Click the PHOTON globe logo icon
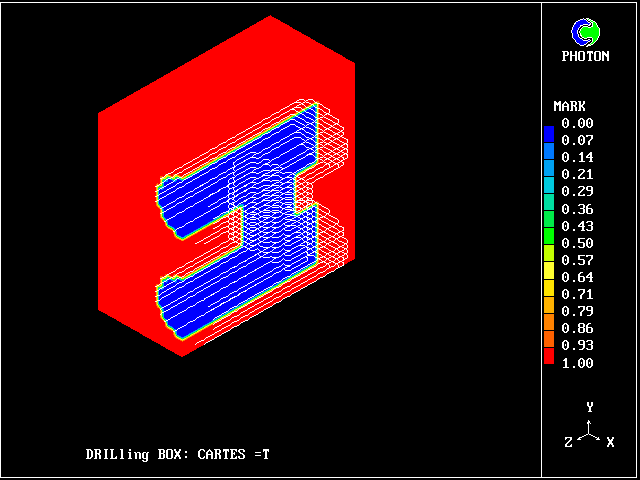This screenshot has height=480, width=640. 585,31
